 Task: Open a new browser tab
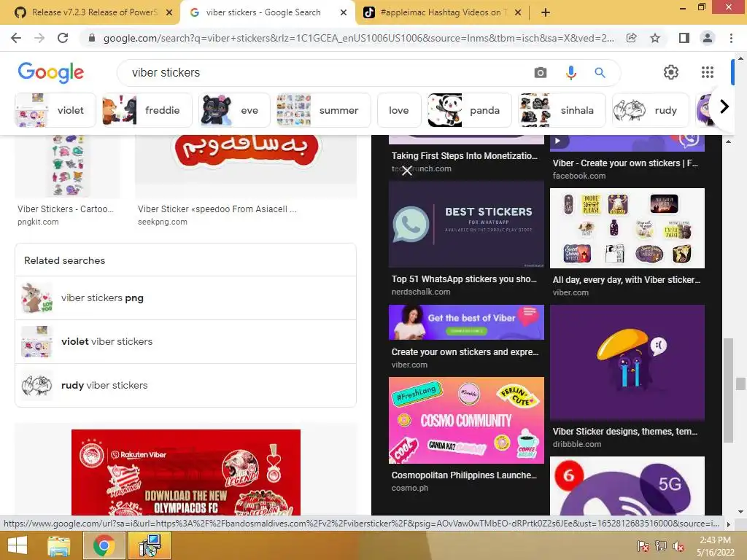click(x=546, y=12)
